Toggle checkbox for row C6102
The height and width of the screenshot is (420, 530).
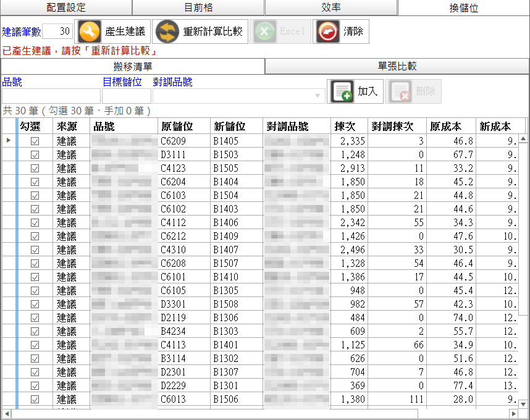click(35, 209)
